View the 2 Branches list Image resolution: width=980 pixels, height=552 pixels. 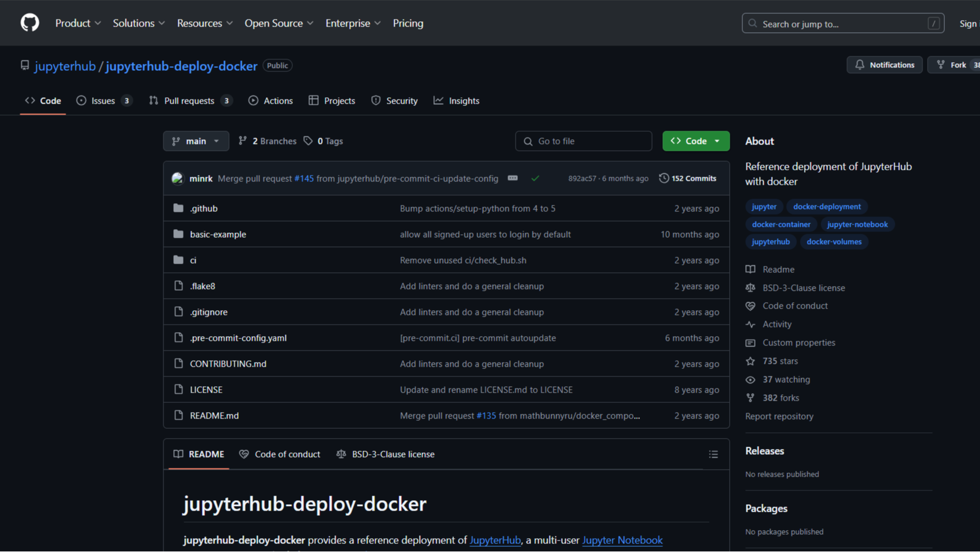point(268,141)
